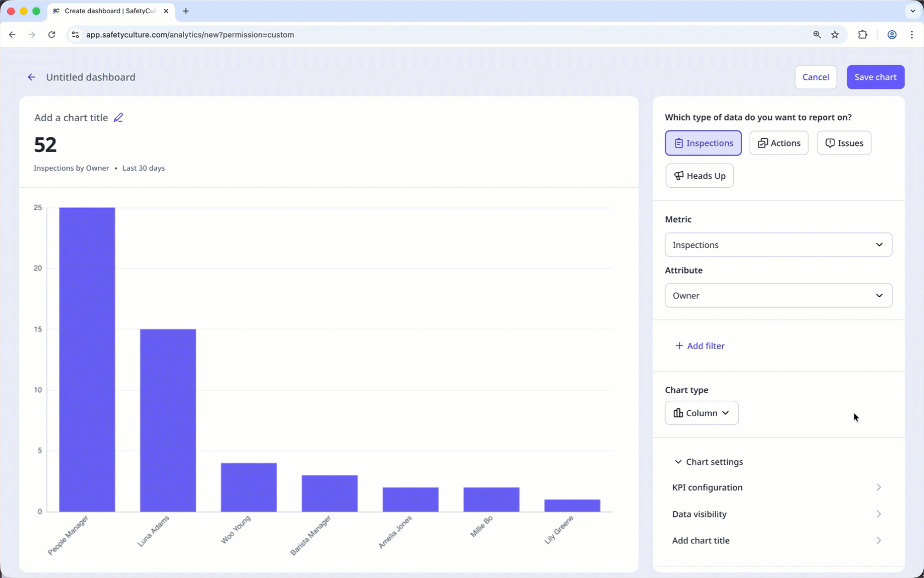Open the tab search dropdown arrow
The height and width of the screenshot is (578, 924).
click(913, 11)
